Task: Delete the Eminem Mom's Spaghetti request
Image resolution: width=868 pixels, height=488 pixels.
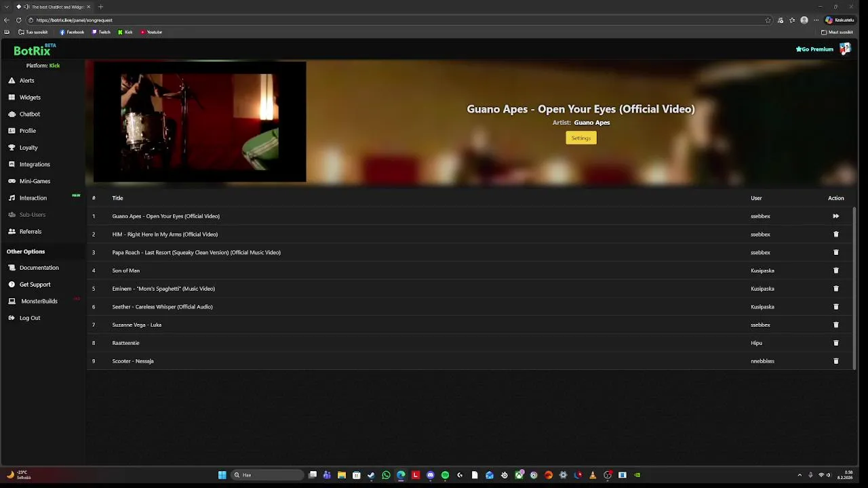Action: point(835,289)
